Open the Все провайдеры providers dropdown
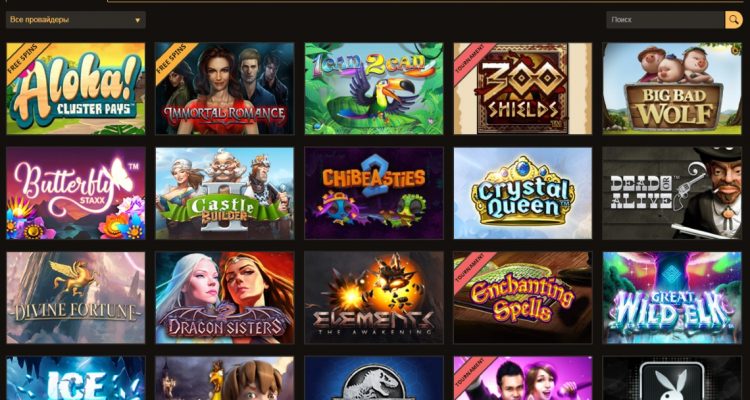 [76, 20]
